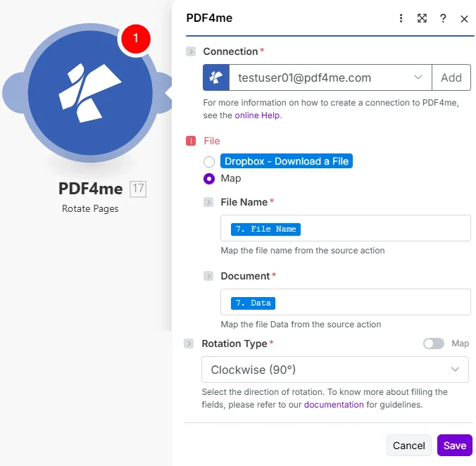Click the Add connection button
Screen dimensions: 476x466
pos(451,77)
